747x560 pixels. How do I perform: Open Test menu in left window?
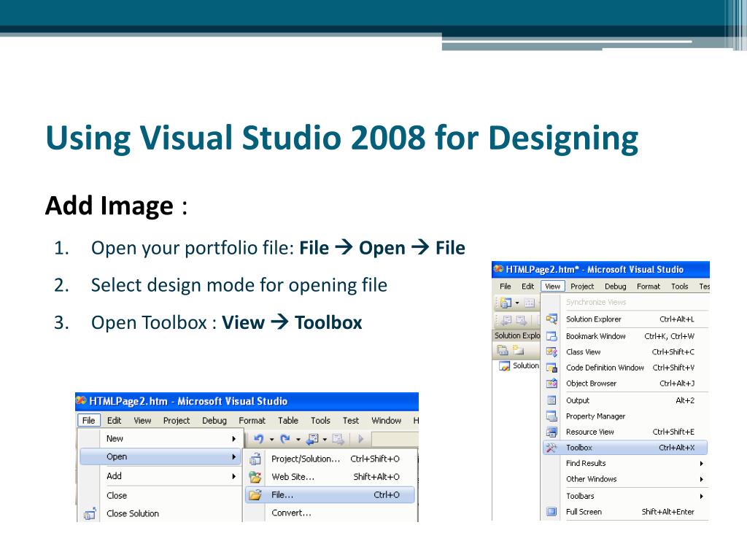[x=351, y=421]
